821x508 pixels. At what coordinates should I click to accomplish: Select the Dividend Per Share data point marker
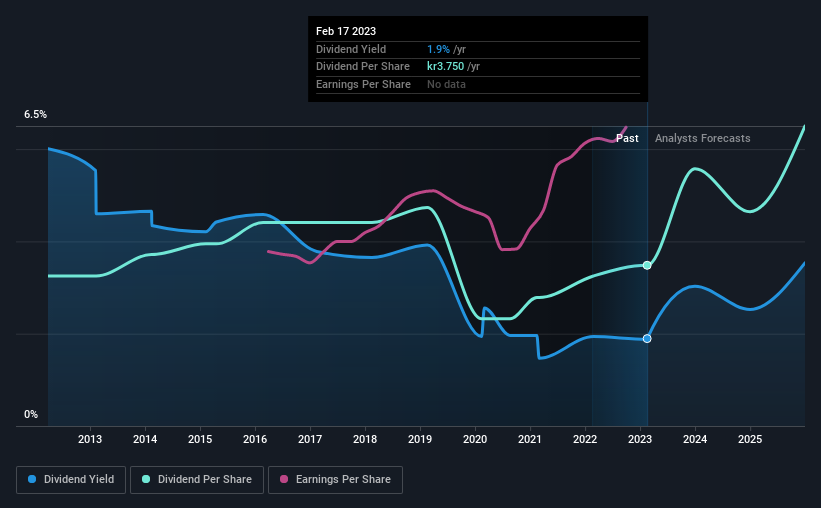click(647, 265)
